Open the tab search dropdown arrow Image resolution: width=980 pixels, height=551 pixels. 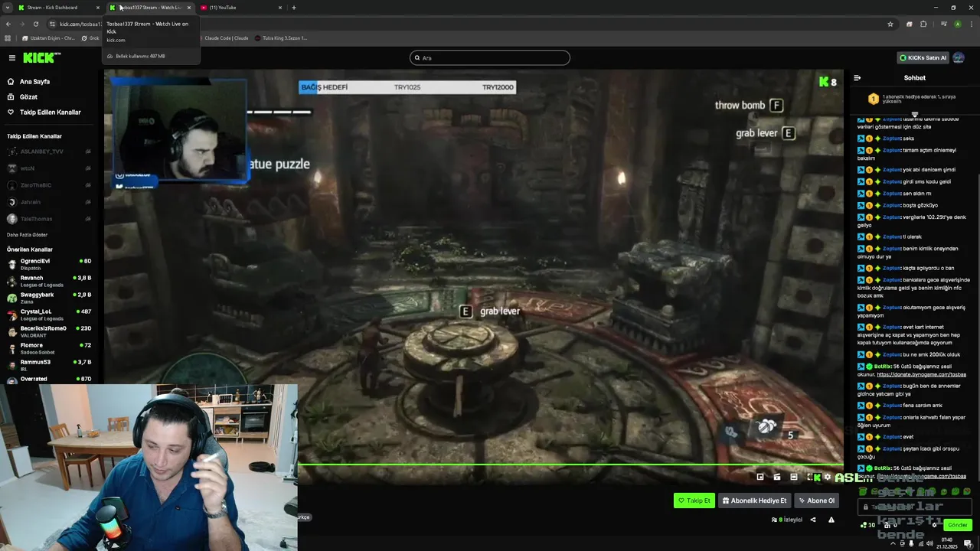tap(7, 8)
